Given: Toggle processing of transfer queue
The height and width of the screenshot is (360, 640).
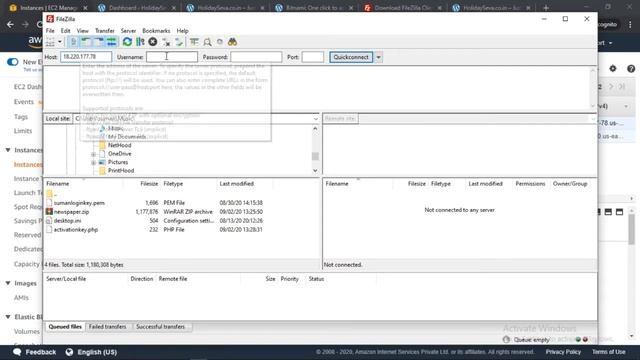Looking at the screenshot, I should point(140,42).
